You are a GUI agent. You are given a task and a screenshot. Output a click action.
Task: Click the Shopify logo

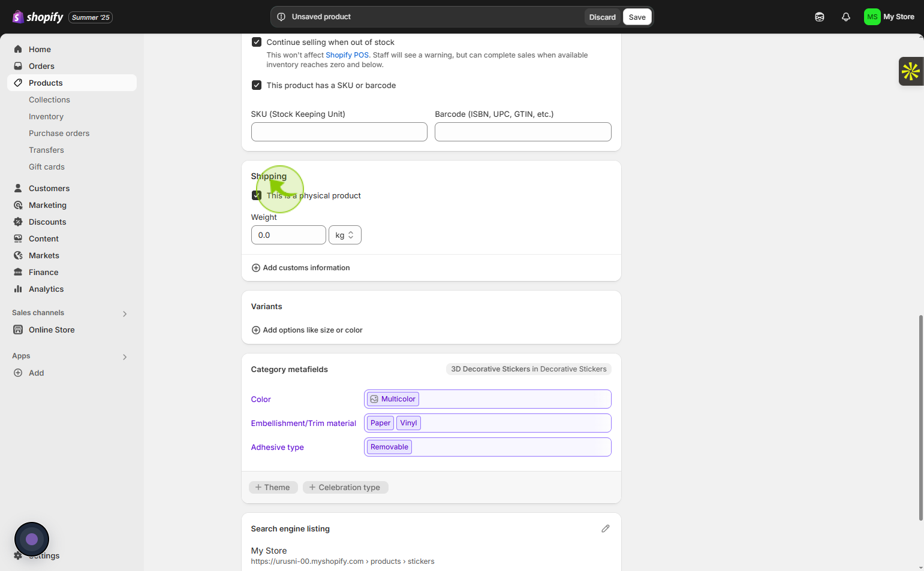click(37, 17)
